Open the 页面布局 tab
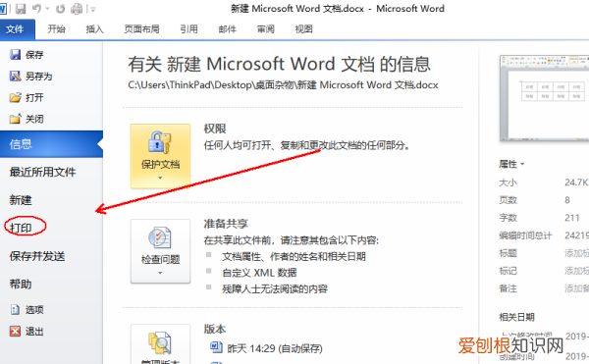The width and height of the screenshot is (589, 364). click(x=141, y=28)
